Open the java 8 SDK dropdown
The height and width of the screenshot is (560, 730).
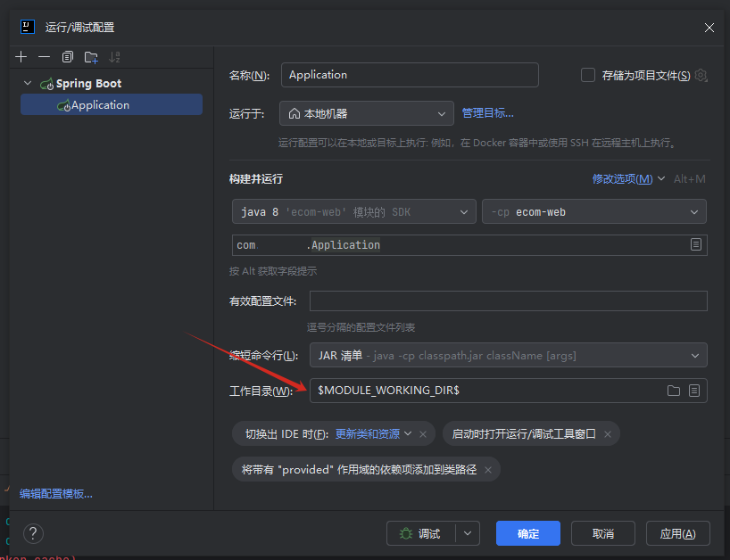(353, 212)
